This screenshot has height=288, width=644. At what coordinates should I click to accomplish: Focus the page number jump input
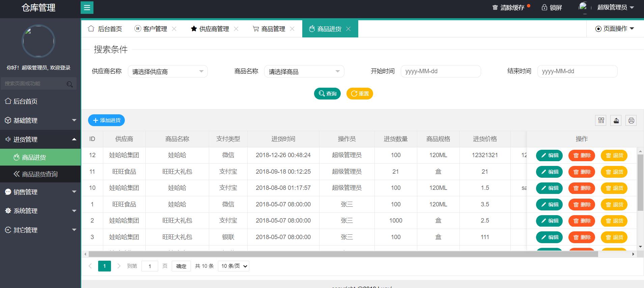[x=150, y=266]
